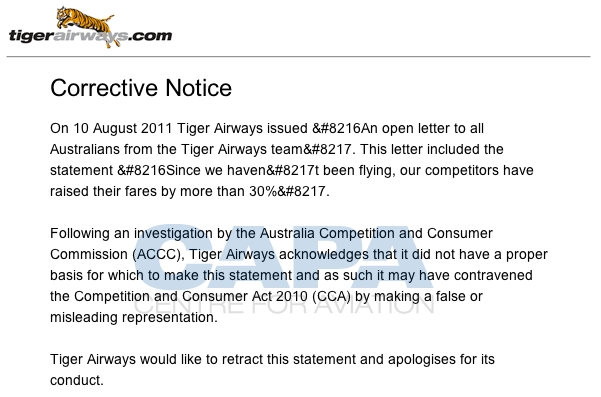601x397 pixels.
Task: Click the '(ACCC)' abbreviation
Action: coord(158,254)
